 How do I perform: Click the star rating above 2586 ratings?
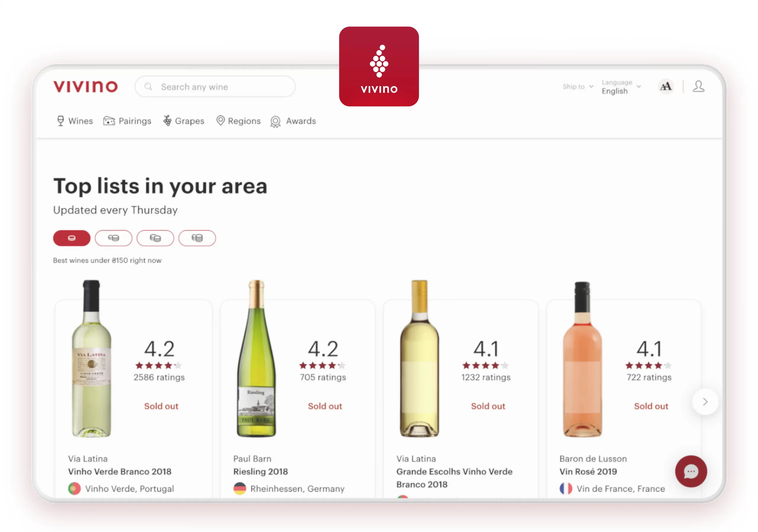pos(158,365)
